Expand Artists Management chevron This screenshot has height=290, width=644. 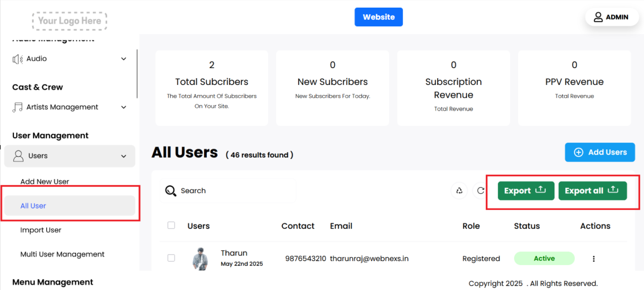[124, 107]
